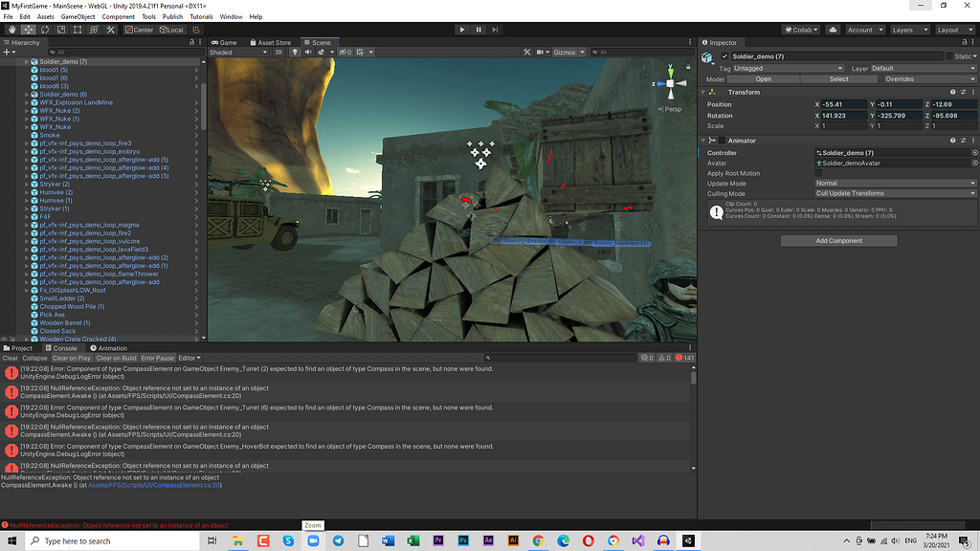The image size is (980, 551).
Task: Toggle scene lighting in the Scene view
Action: [x=296, y=52]
